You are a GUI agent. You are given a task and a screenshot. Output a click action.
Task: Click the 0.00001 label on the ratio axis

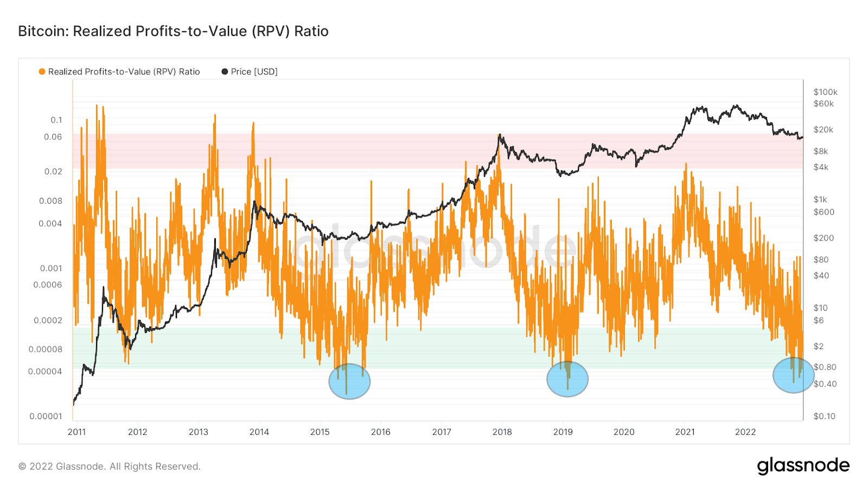(46, 416)
